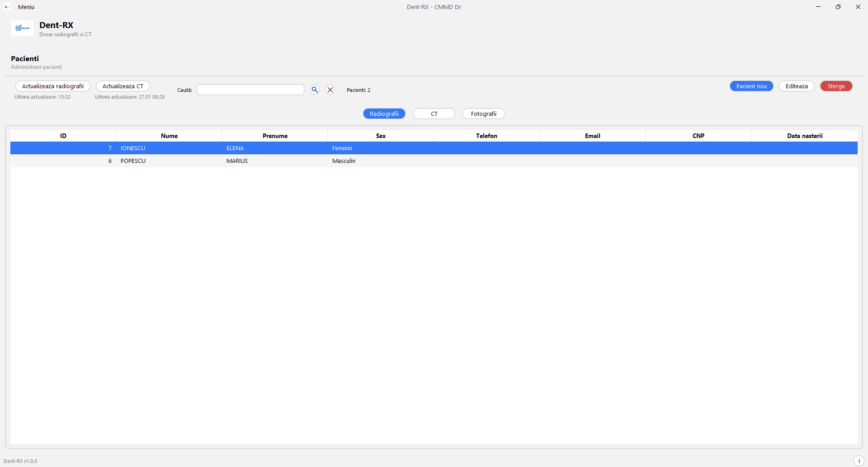Switch to the CT tab
Image resolution: width=868 pixels, height=467 pixels.
[434, 114]
